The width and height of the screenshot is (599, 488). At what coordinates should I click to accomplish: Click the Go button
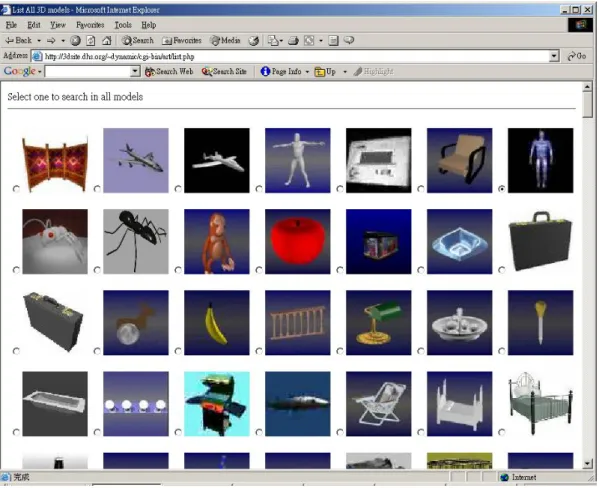pos(577,56)
